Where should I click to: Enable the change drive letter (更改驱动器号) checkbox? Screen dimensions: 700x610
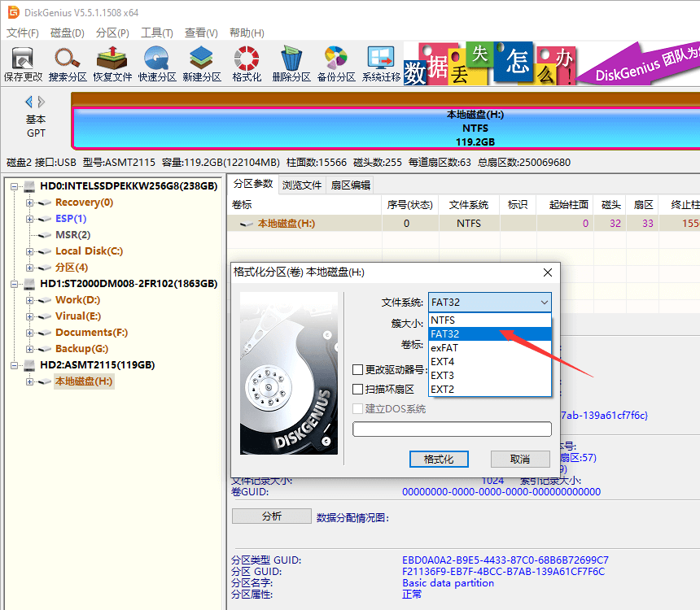coord(358,370)
